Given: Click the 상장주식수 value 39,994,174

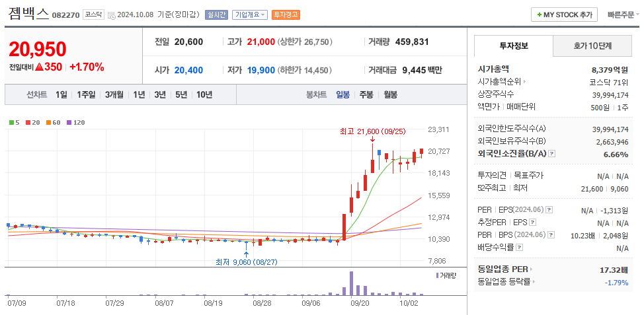Looking at the screenshot, I should [610, 94].
